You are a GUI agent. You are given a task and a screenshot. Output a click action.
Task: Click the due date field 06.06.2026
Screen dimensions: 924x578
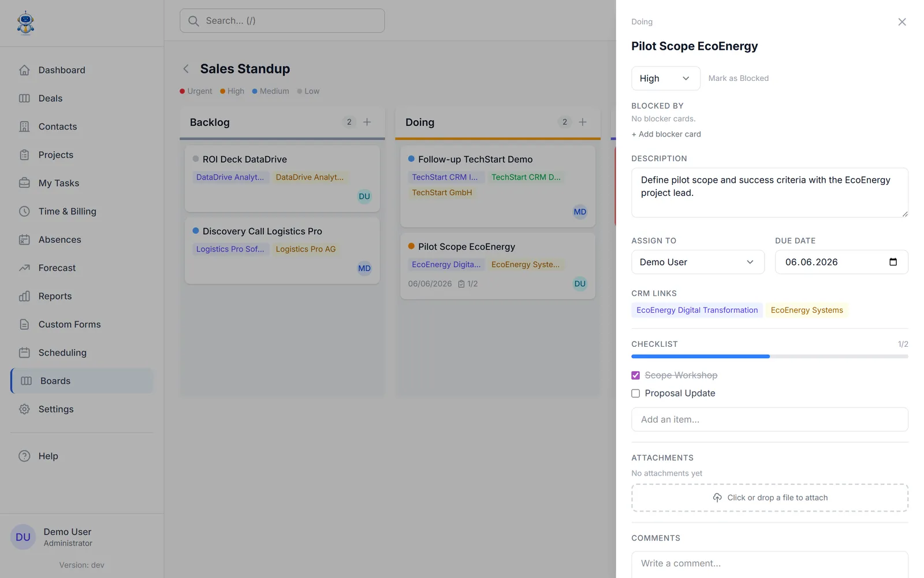pyautogui.click(x=841, y=262)
